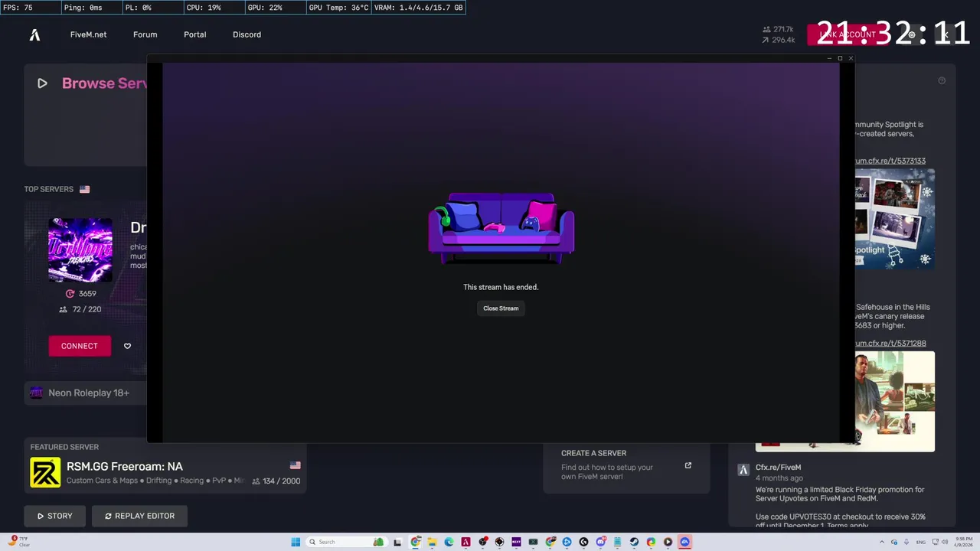Open Discord from the taskbar
Viewport: 980px width, 551px height.
(x=601, y=542)
